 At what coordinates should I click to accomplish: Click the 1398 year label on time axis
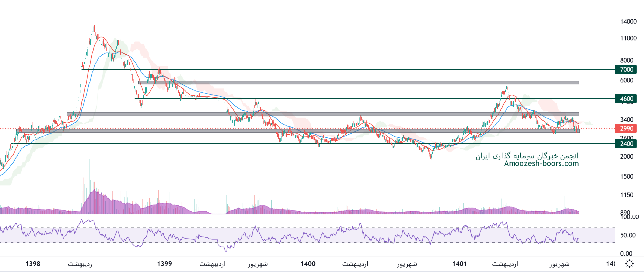pyautogui.click(x=33, y=264)
